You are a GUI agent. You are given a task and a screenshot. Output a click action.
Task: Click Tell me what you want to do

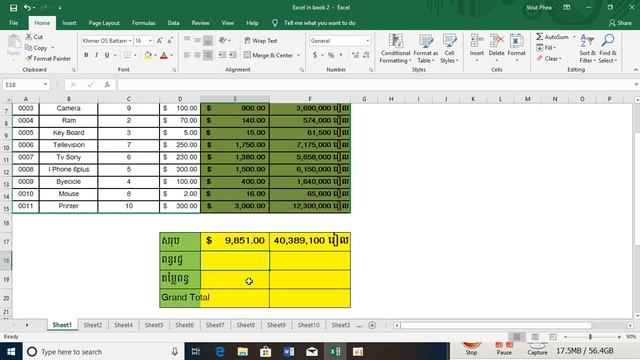(319, 23)
